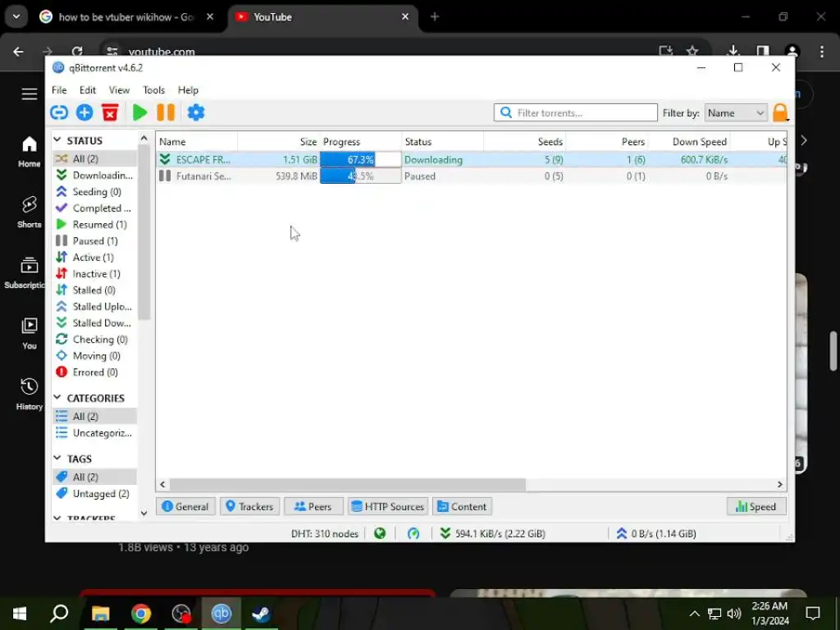840x630 pixels.
Task: Click the orange lock UI icon
Action: point(780,113)
